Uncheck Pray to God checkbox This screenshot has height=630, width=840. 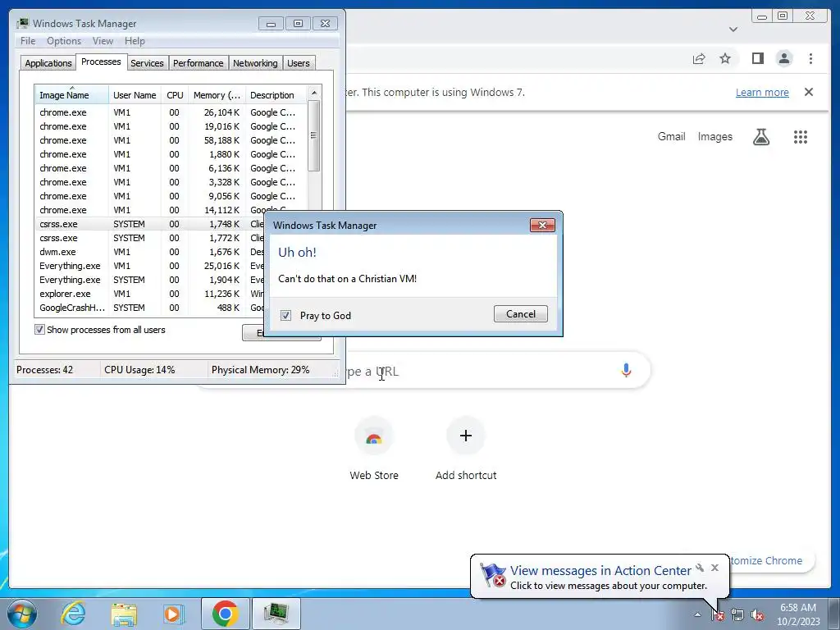click(286, 316)
